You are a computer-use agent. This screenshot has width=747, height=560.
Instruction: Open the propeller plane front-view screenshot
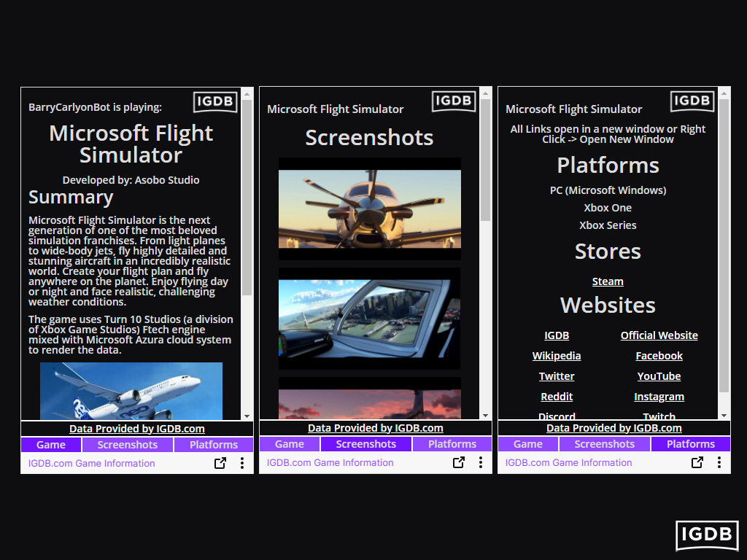click(x=370, y=209)
